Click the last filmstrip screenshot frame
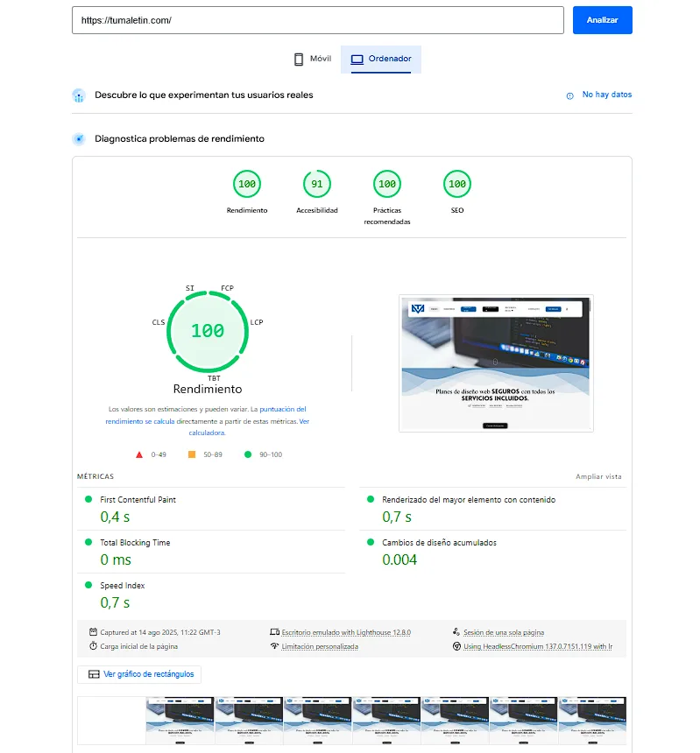Viewport: 700px width, 753px height. click(x=592, y=721)
